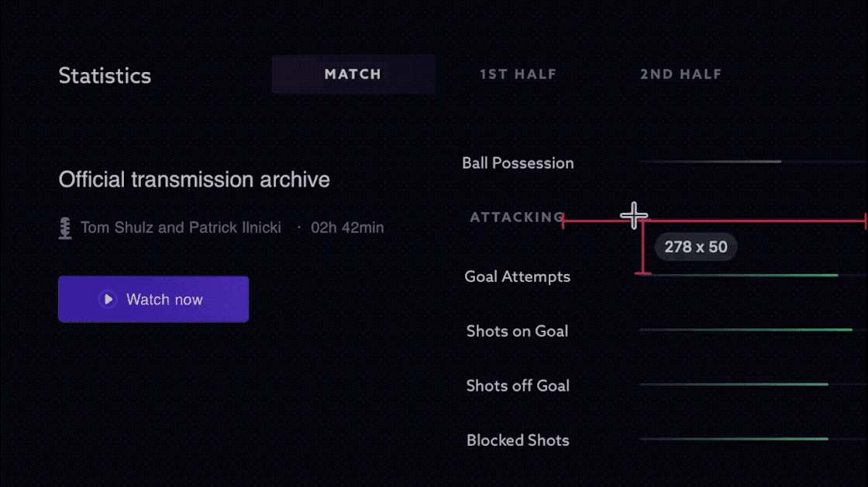Click the play icon inside Watch now
The height and width of the screenshot is (487, 868).
click(x=108, y=300)
